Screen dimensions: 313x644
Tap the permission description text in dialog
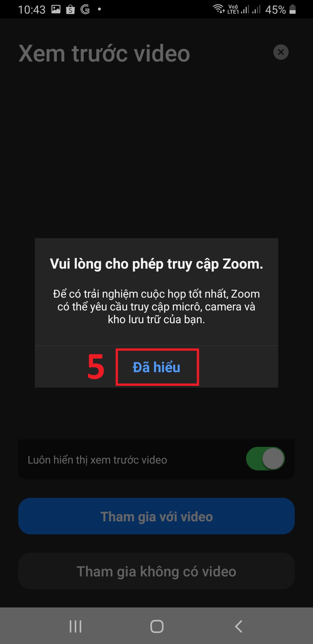click(156, 307)
